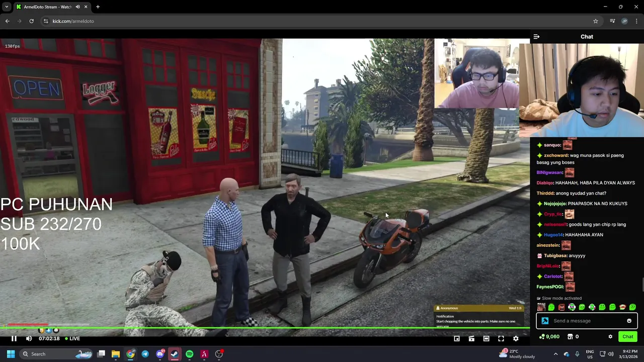Send message with green Chat button
Screen dimensions: 644x362
[628, 336]
